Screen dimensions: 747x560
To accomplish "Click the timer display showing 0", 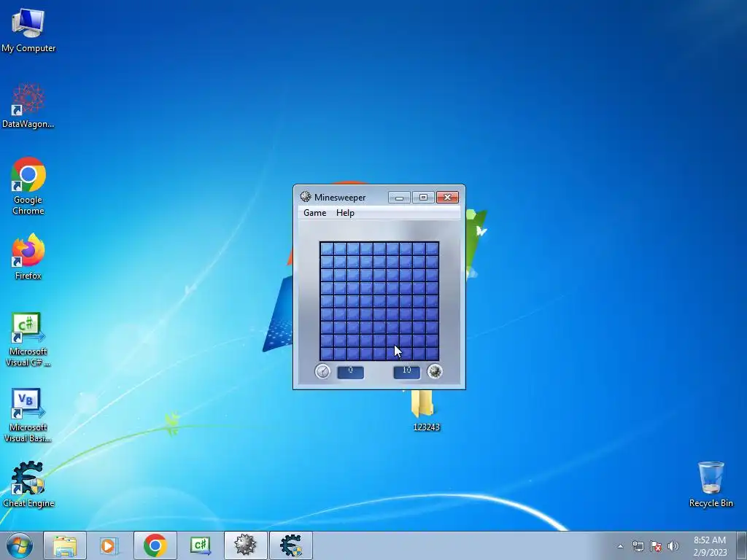I will click(351, 372).
